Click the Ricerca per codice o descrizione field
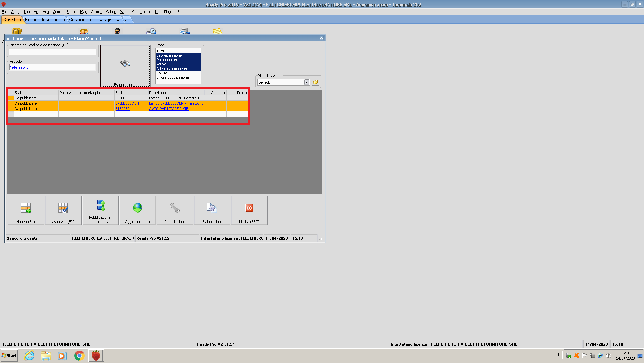The image size is (644, 364). (52, 52)
